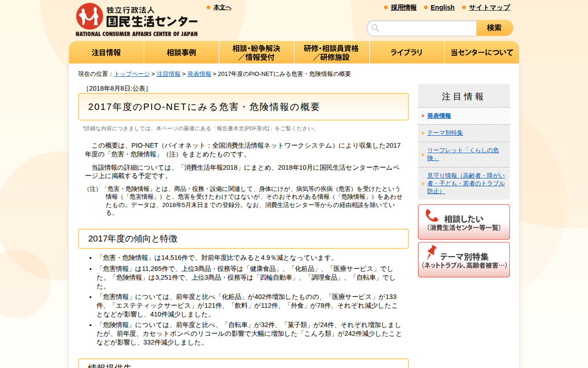Click the page title 2017年度のPIO-NETにみる危害・危険情報の概要
The image size is (588, 368).
tap(243, 107)
